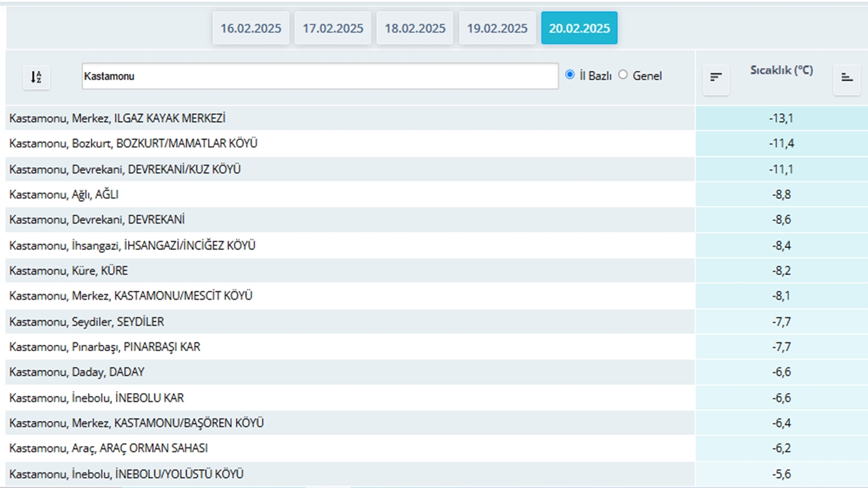Click the -8,4 temperature value

tap(781, 245)
